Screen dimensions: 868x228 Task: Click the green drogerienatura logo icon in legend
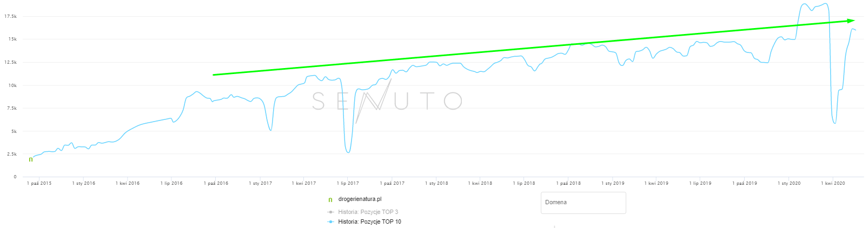[x=330, y=199]
